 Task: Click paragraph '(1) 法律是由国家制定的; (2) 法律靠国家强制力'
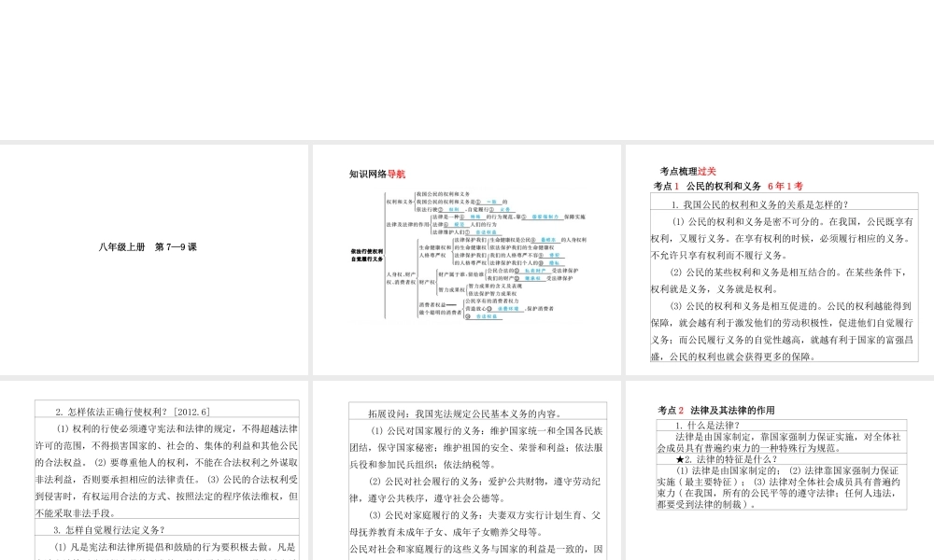tap(779, 487)
